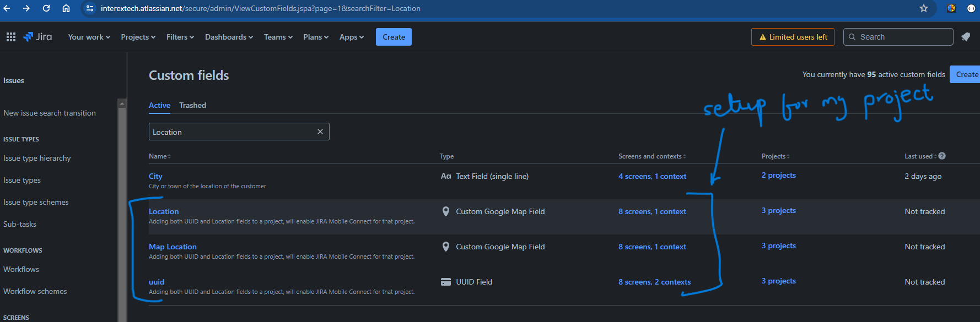Open the uuid custom field
980x322 pixels.
(157, 282)
